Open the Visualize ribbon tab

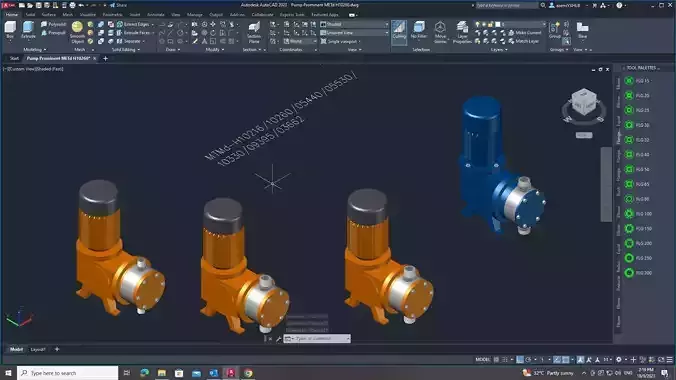pos(88,15)
